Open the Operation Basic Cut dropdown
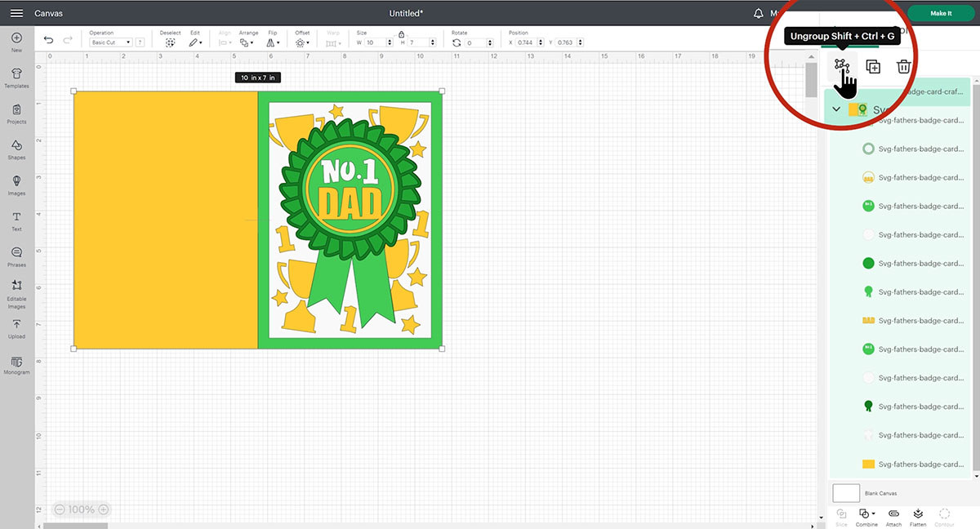This screenshot has height=529, width=980. tap(111, 42)
